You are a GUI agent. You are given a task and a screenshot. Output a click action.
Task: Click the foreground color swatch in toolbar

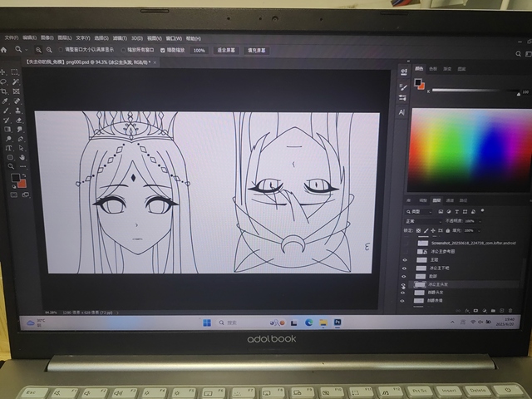(15, 178)
